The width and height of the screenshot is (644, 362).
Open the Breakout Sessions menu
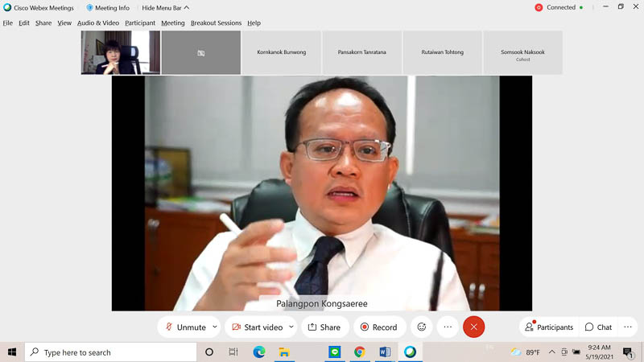[216, 23]
